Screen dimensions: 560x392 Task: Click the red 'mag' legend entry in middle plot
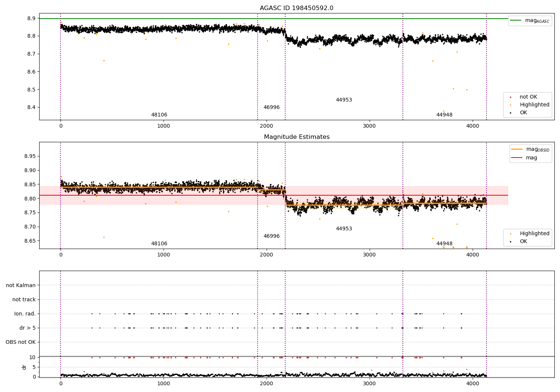(x=524, y=158)
